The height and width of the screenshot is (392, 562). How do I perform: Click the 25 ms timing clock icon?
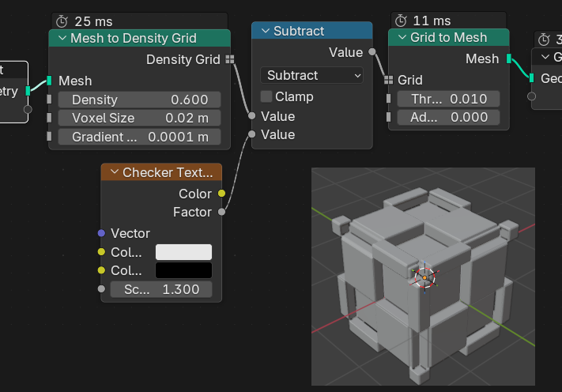62,21
